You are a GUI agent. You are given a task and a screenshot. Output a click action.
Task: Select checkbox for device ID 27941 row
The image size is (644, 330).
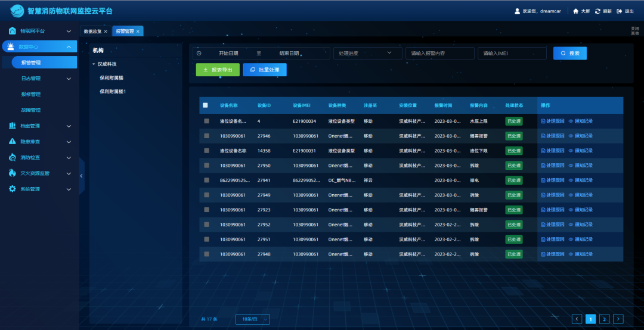pyautogui.click(x=206, y=180)
